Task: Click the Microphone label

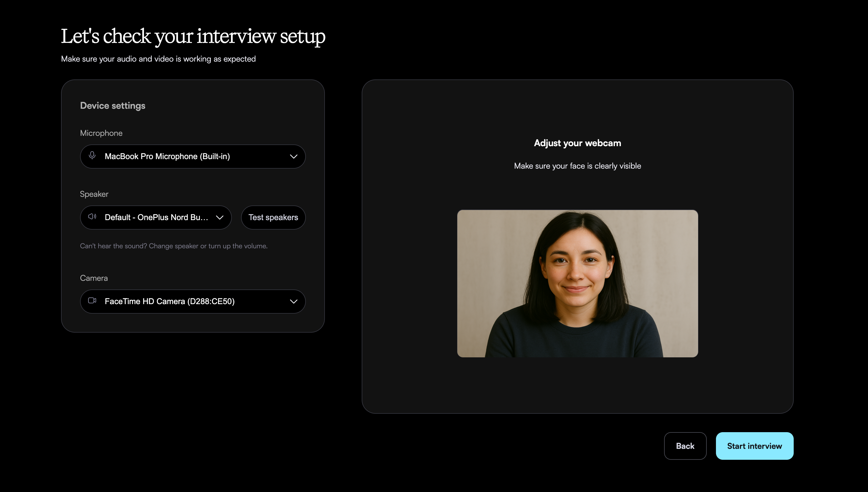Action: click(x=101, y=133)
